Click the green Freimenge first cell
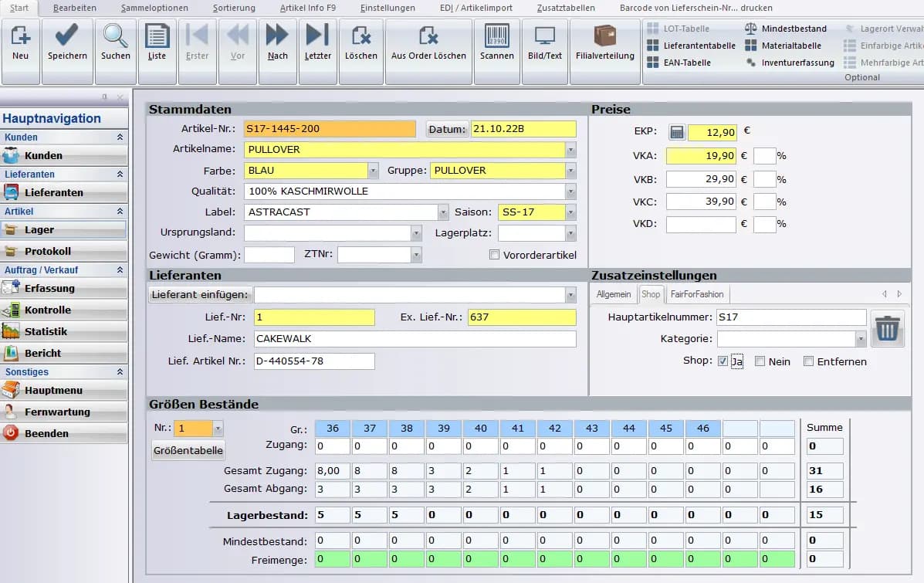 (x=332, y=558)
